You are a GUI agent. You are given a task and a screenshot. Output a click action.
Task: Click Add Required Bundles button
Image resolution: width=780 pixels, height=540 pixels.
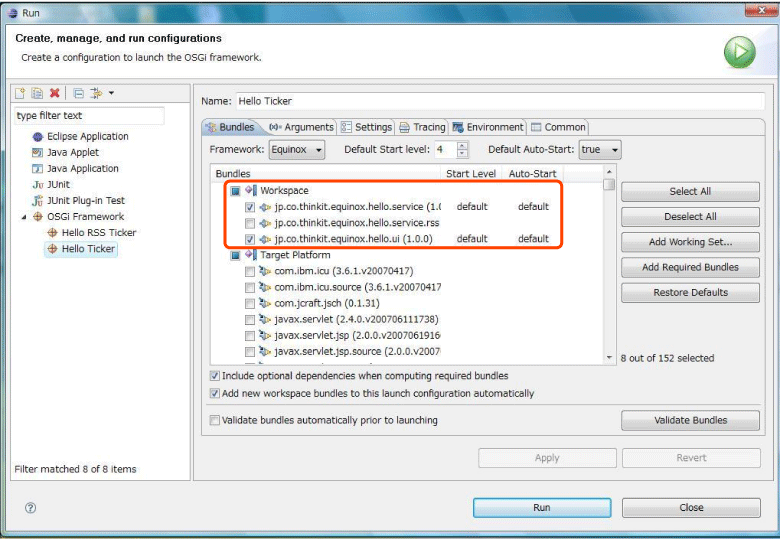(x=690, y=268)
